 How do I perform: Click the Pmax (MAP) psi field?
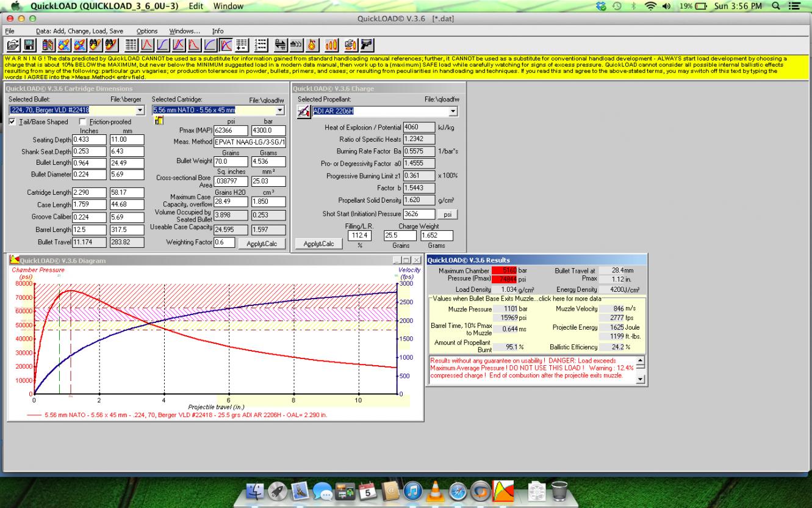coord(231,131)
